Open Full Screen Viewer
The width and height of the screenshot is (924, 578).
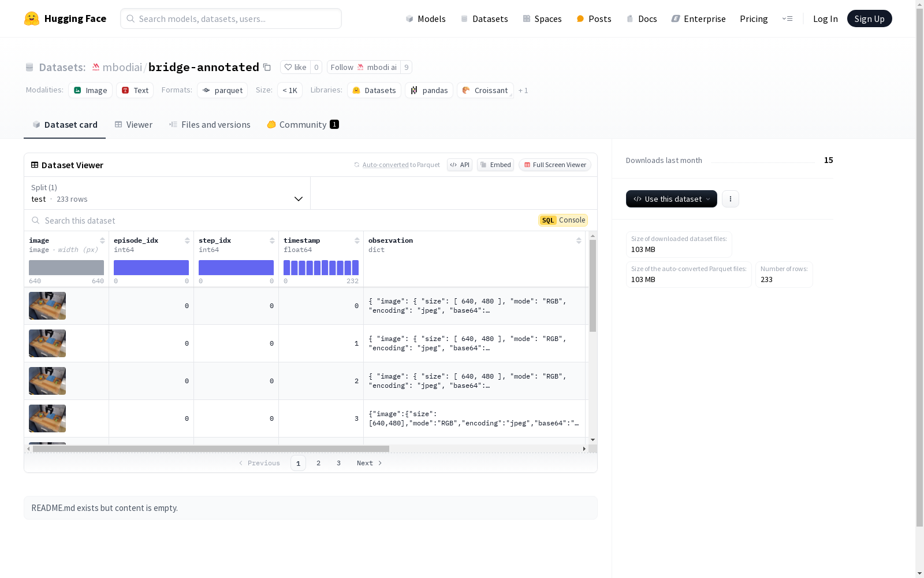[x=555, y=165]
